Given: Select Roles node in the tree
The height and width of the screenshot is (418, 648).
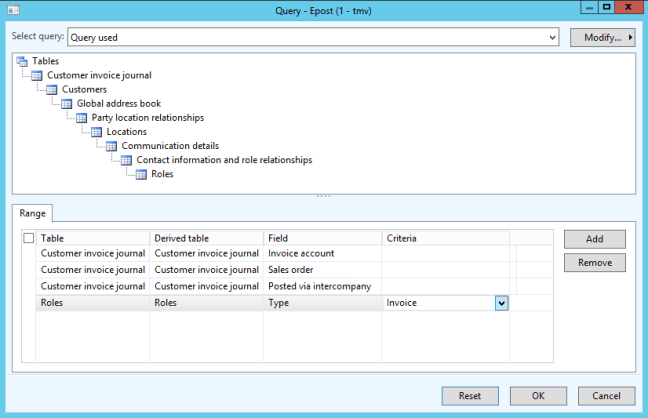Looking at the screenshot, I should pos(162,174).
